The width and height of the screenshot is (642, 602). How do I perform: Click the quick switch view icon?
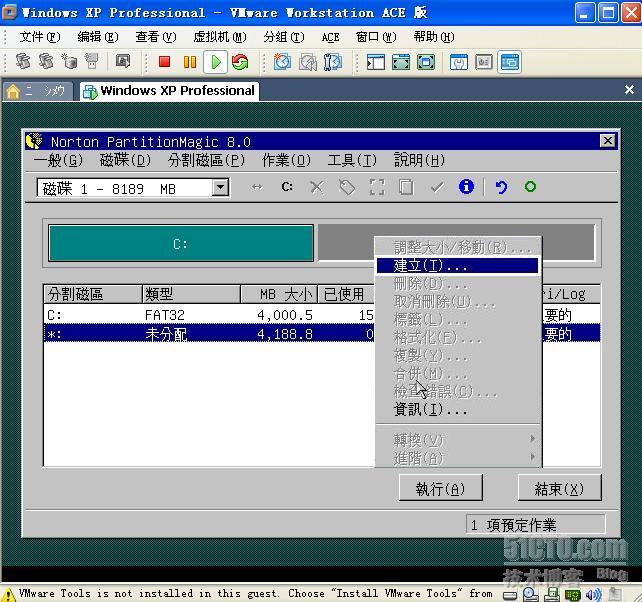point(401,62)
